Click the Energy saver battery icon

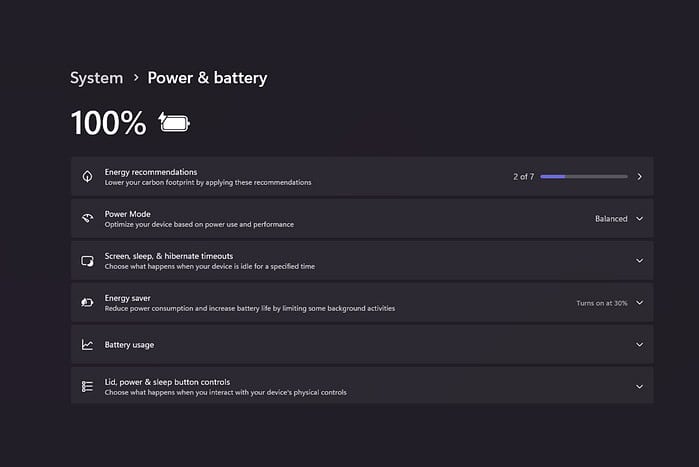point(87,302)
